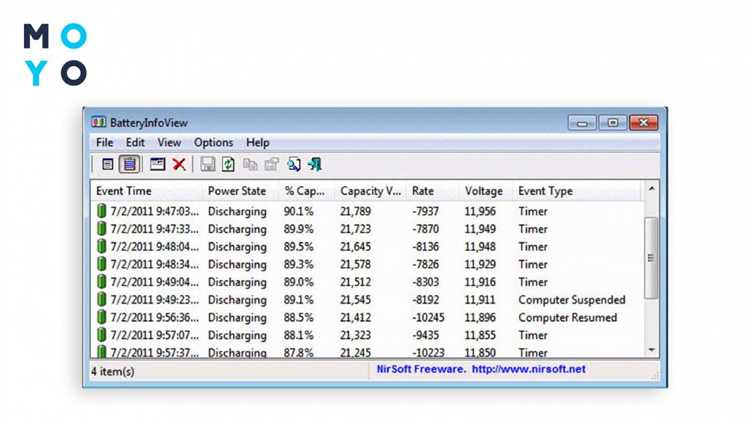This screenshot has height=422, width=750.
Task: Open the View menu
Action: click(169, 142)
